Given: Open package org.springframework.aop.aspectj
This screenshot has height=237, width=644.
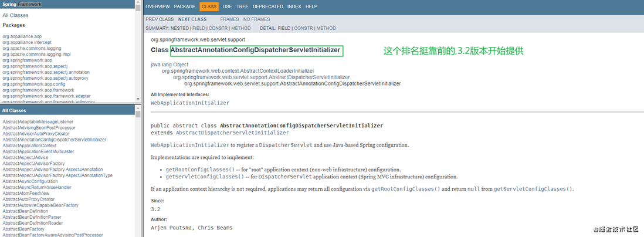Looking at the screenshot, I should pos(35,66).
